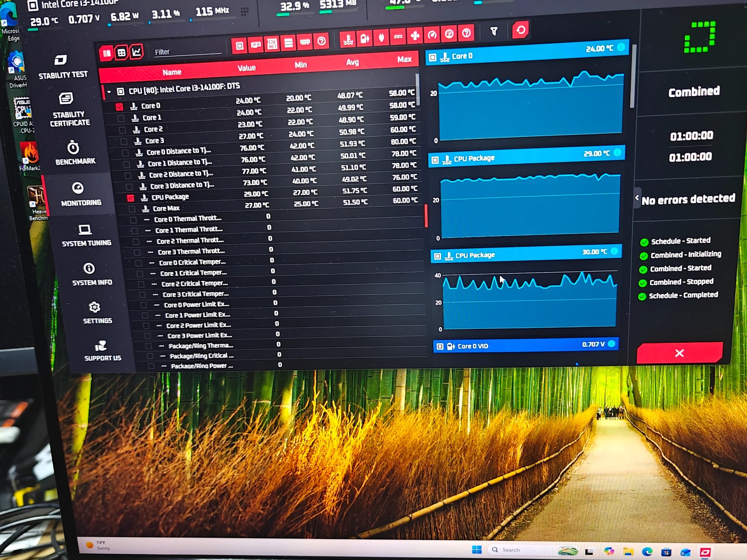Click the graph panel vertical scrollbar
The height and width of the screenshot is (560, 747).
click(634, 76)
